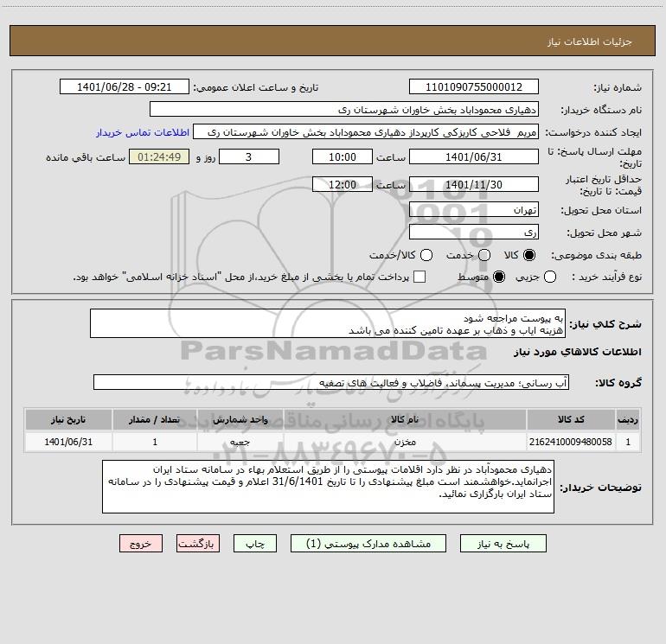The image size is (666, 644).
Task: Click the buyer notes text area
Action: tap(328, 487)
